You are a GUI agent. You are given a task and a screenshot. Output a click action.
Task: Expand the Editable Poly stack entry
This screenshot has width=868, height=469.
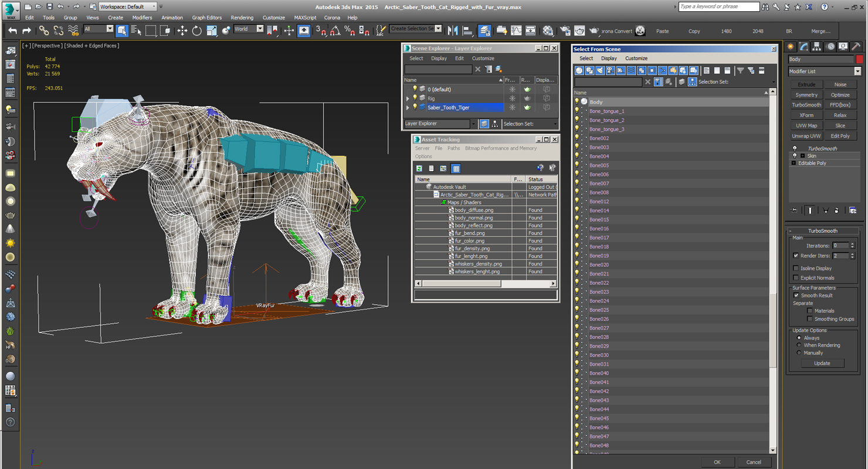pyautogui.click(x=794, y=163)
